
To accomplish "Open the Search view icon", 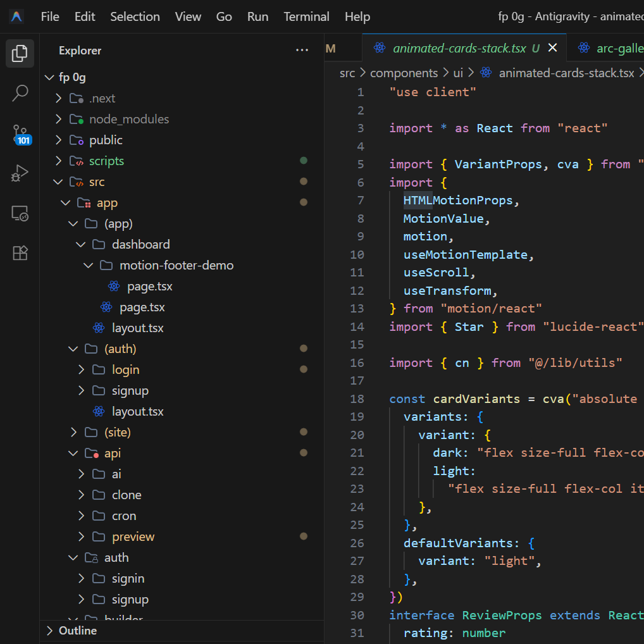I will (20, 94).
